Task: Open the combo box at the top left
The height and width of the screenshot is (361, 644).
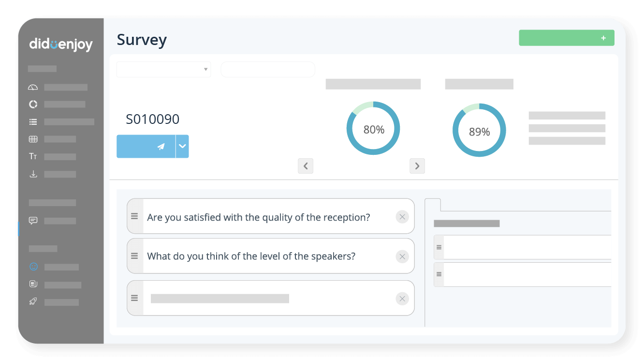Action: (163, 69)
